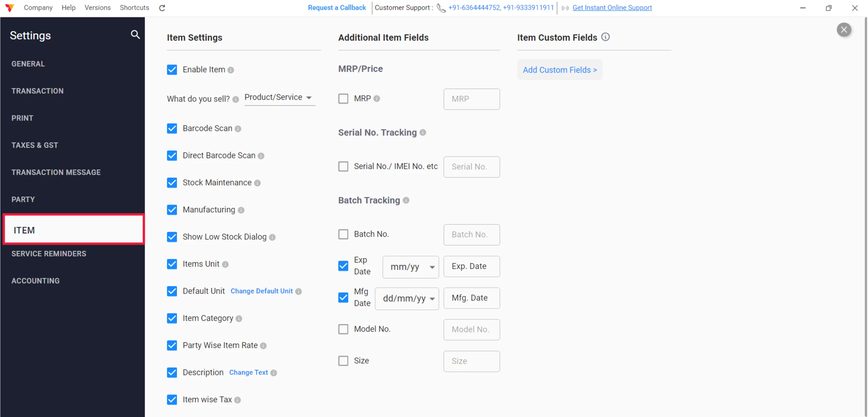The height and width of the screenshot is (417, 868).
Task: Open the settings search icon
Action: pos(135,35)
